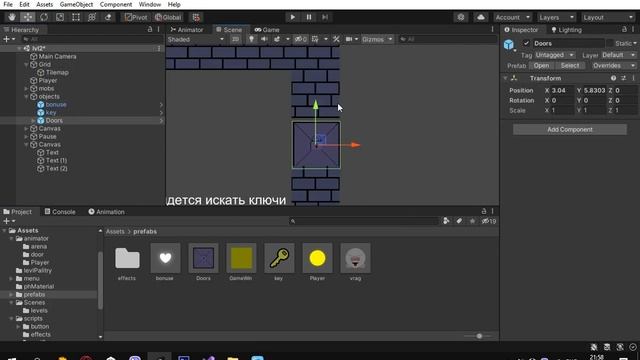640x360 pixels.
Task: Switch to the Game tab
Action: coord(267,29)
